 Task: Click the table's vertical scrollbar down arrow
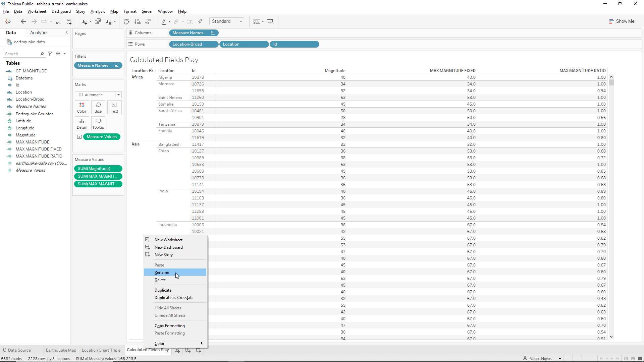[611, 337]
